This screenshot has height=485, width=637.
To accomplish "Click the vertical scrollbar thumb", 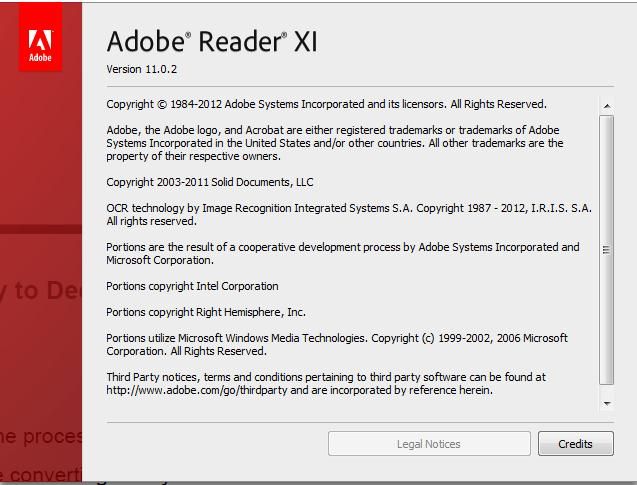I will 607,250.
